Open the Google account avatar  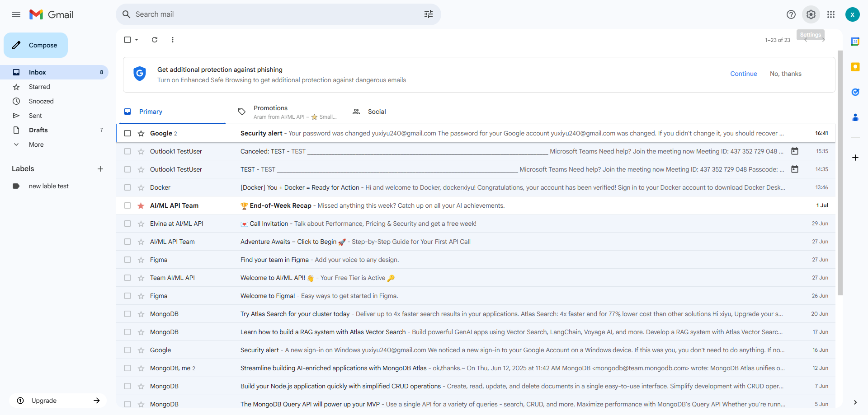point(853,14)
